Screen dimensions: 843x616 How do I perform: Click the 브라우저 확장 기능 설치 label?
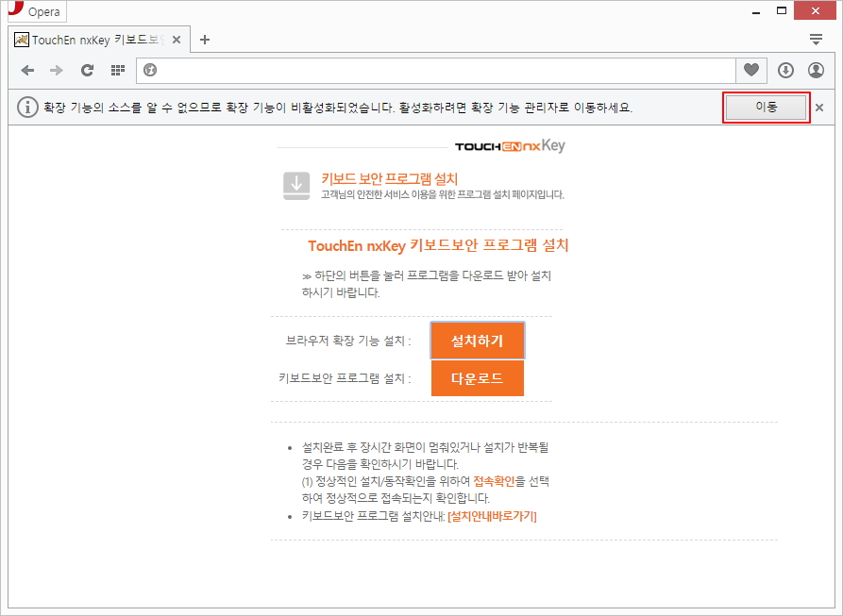coord(347,341)
